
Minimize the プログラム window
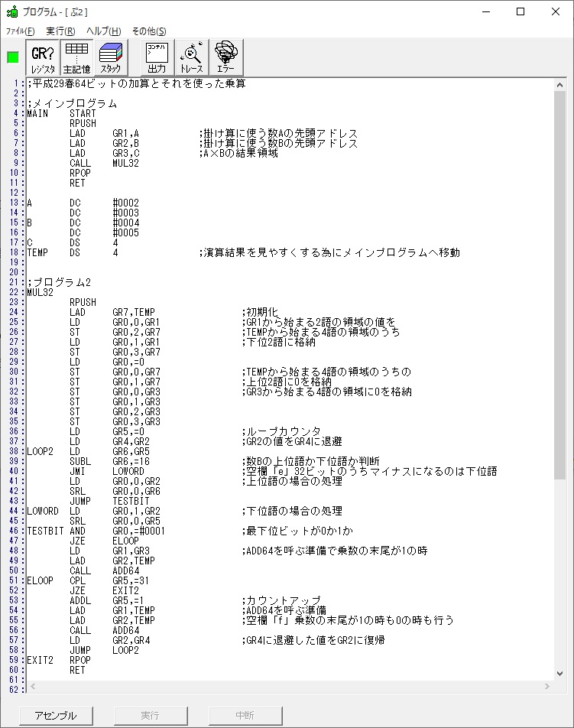pyautogui.click(x=486, y=11)
